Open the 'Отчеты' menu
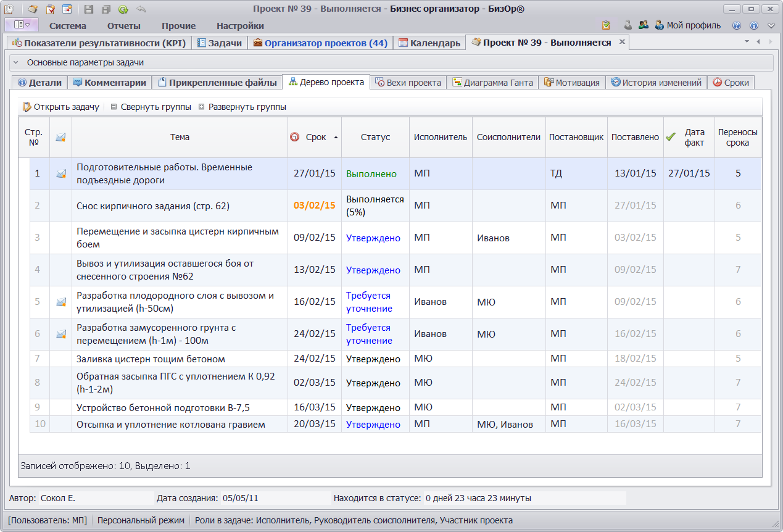The height and width of the screenshot is (532, 783). (123, 26)
